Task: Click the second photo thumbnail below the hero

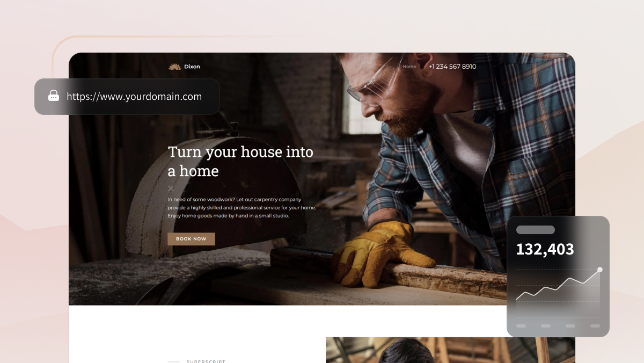Action: [450, 350]
